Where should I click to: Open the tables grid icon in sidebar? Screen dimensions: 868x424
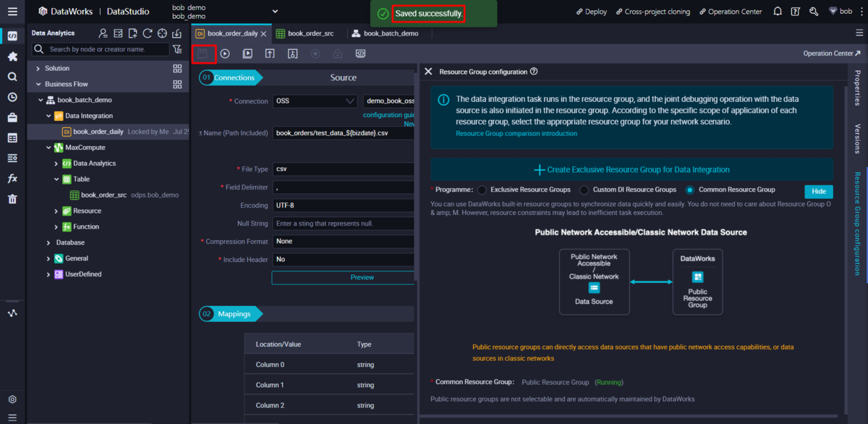pyautogui.click(x=12, y=137)
